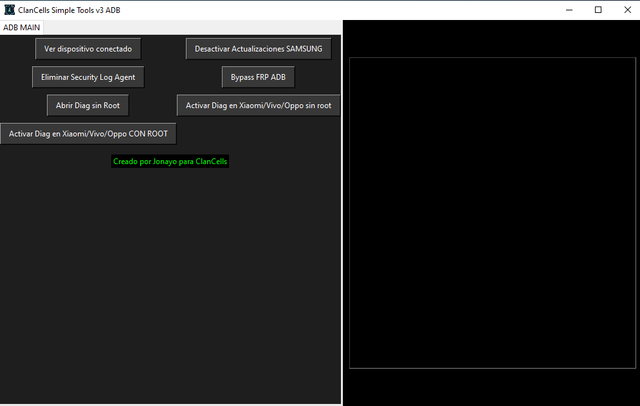The height and width of the screenshot is (406, 640).
Task: Select Eliminar Security Log Agent
Action: [88, 77]
